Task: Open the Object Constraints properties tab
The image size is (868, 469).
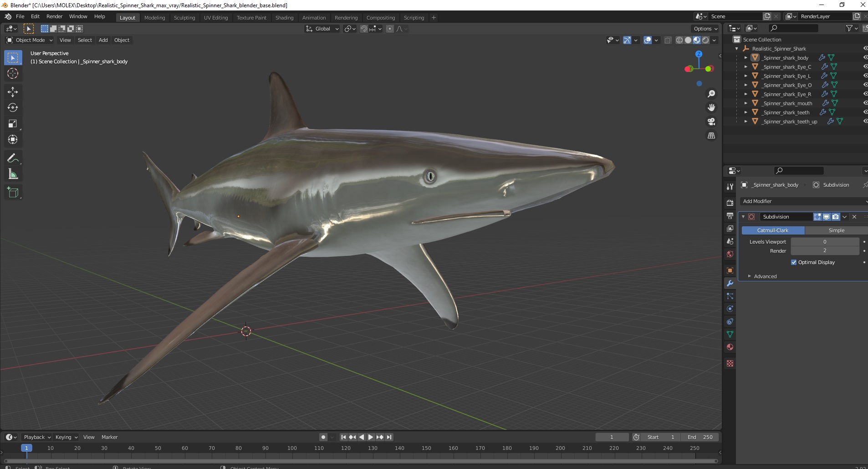Action: point(730,321)
